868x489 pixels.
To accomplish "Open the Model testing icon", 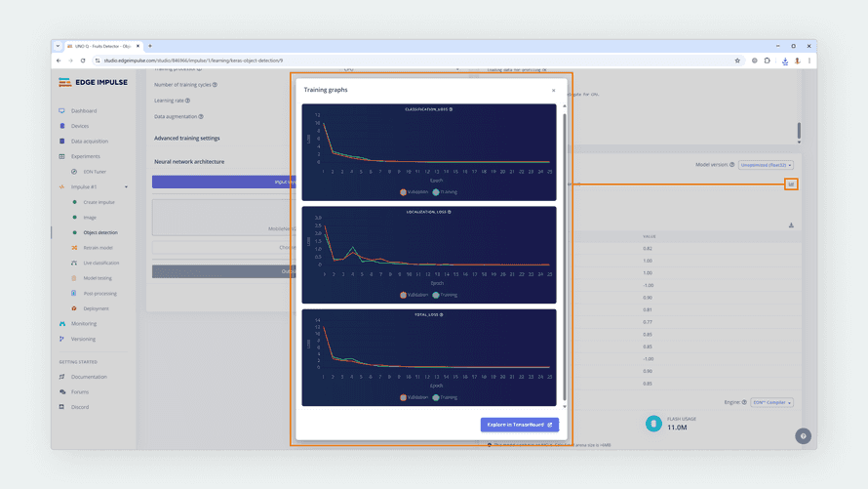I will click(74, 278).
